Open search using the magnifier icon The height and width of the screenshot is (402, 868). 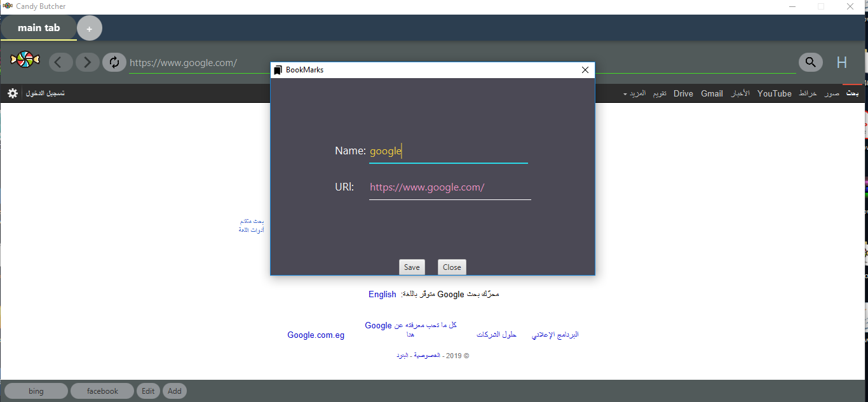coord(810,62)
